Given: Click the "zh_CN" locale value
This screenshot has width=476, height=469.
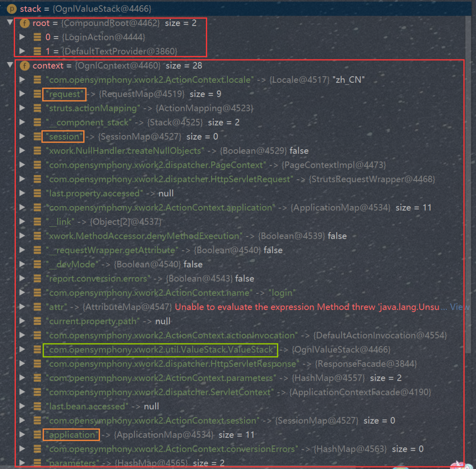Looking at the screenshot, I should pyautogui.click(x=349, y=80).
